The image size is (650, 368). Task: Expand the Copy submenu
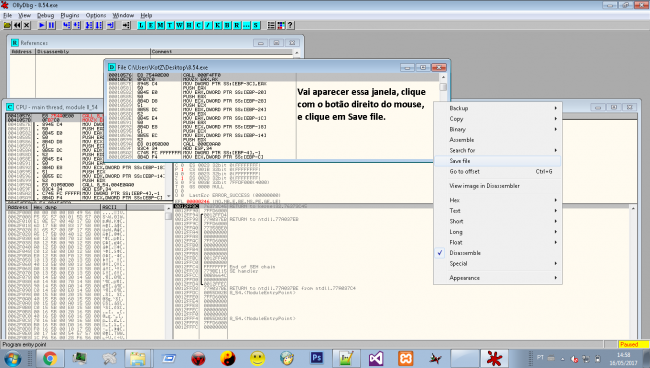[x=497, y=119]
